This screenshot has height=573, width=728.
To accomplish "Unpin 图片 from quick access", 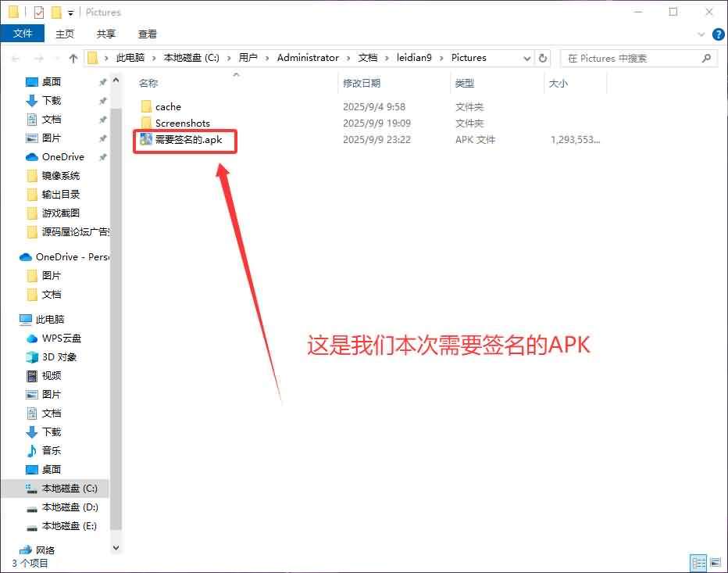I will 102,138.
